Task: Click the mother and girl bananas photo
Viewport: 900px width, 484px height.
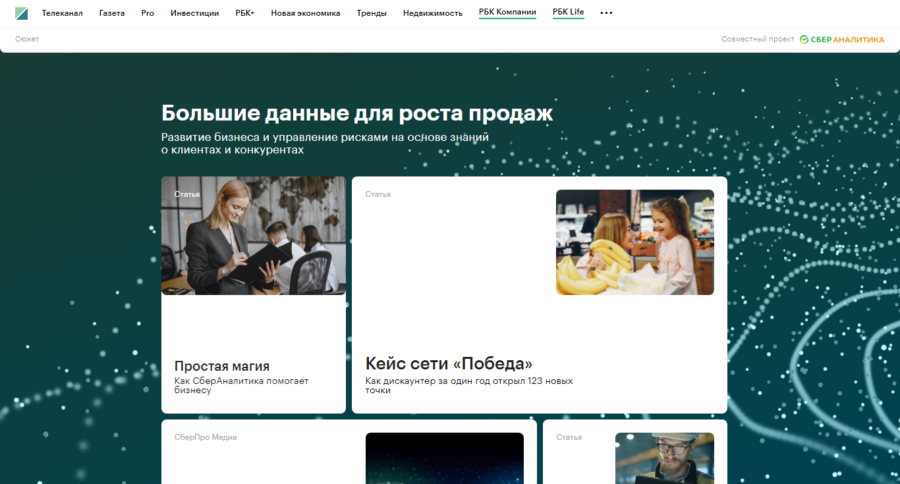Action: click(635, 242)
